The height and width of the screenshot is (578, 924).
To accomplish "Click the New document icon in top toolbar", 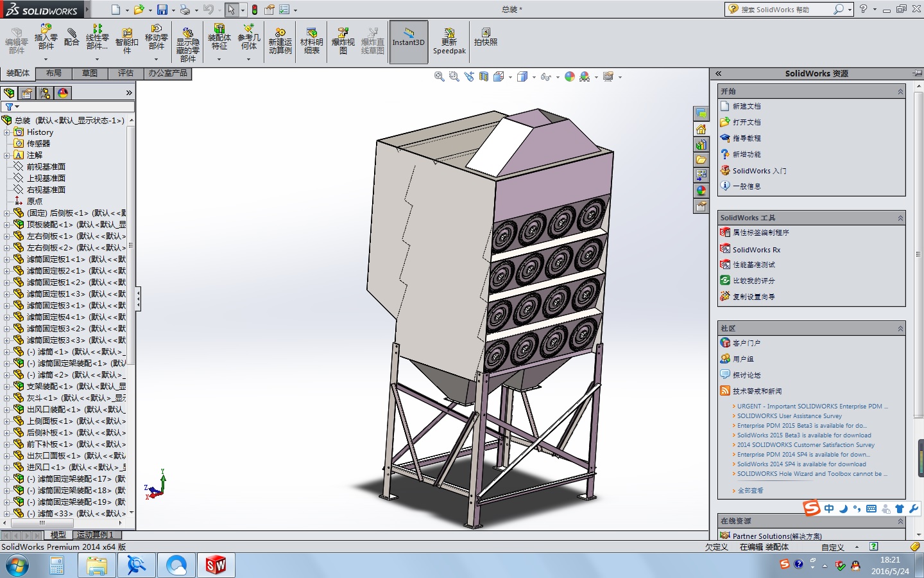I will [116, 10].
